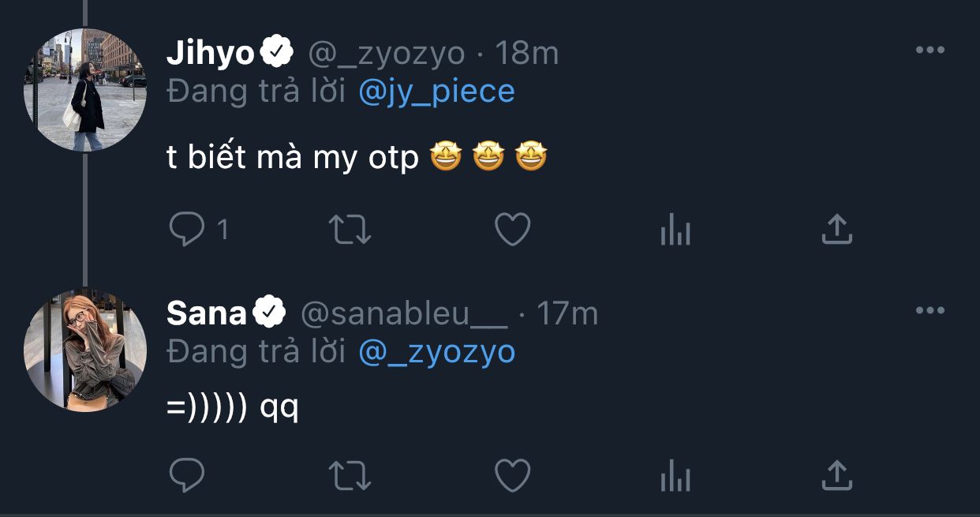This screenshot has width=980, height=517.
Task: Retweet Sana's qq tweet
Action: click(x=349, y=475)
